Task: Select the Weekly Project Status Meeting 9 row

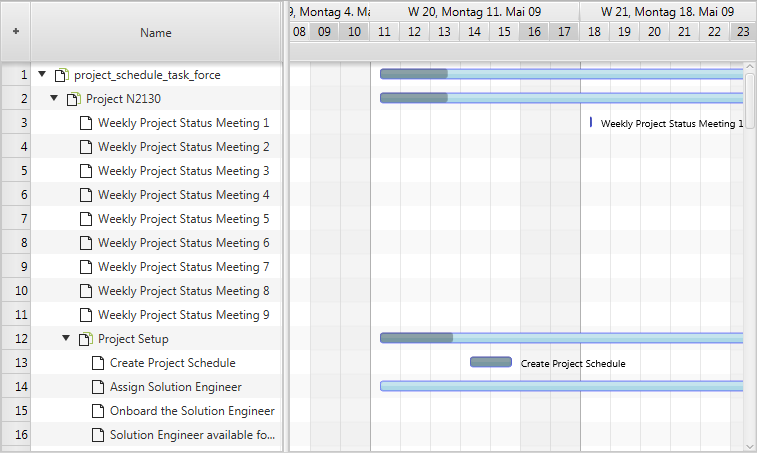Action: point(156,315)
